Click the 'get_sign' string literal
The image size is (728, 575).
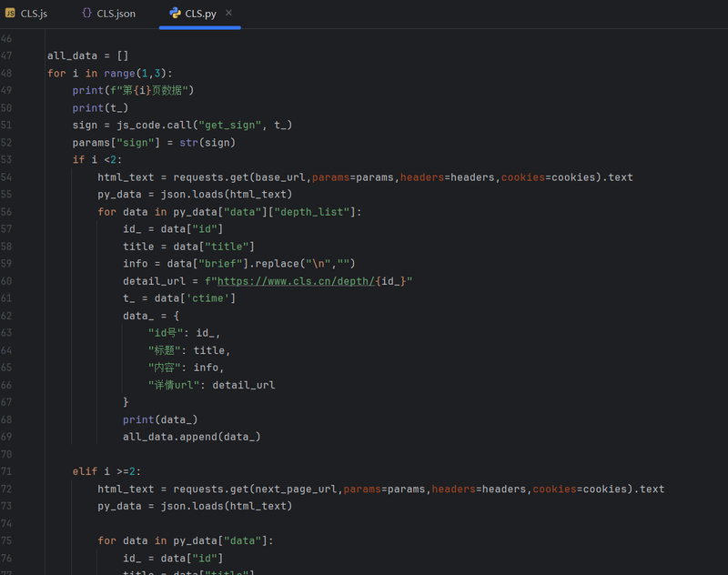tap(230, 125)
